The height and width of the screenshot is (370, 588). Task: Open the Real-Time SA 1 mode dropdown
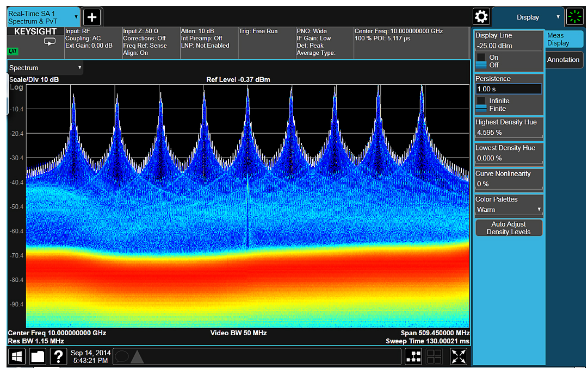click(43, 17)
